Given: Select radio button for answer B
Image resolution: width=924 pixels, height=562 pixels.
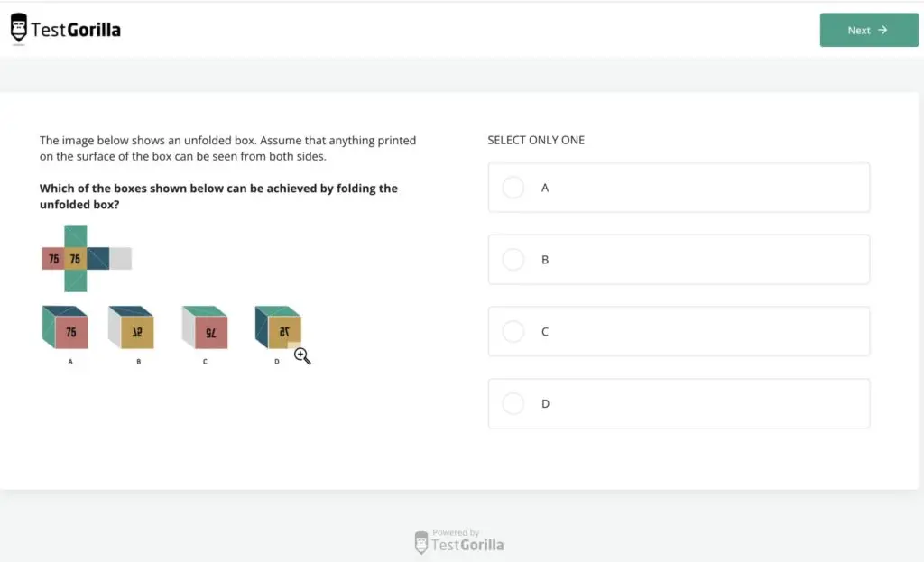Looking at the screenshot, I should point(513,259).
